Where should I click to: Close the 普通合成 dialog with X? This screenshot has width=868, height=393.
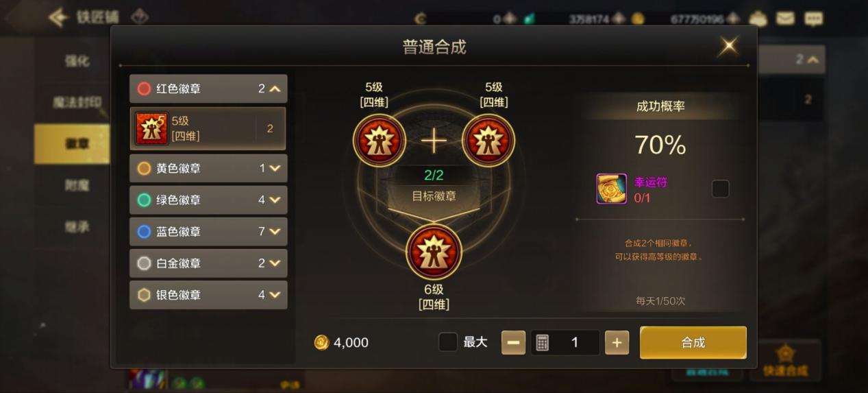pyautogui.click(x=728, y=47)
